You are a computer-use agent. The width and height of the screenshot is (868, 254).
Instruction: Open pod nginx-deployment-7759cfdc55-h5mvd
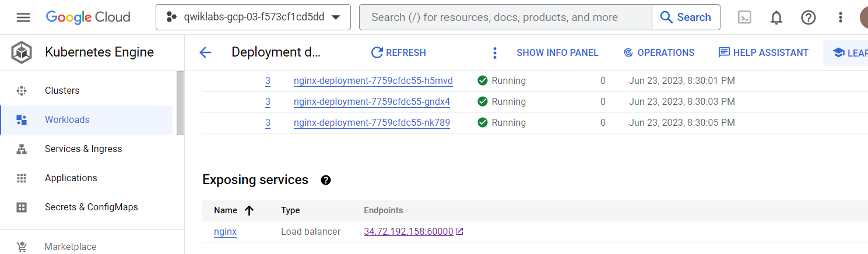373,80
